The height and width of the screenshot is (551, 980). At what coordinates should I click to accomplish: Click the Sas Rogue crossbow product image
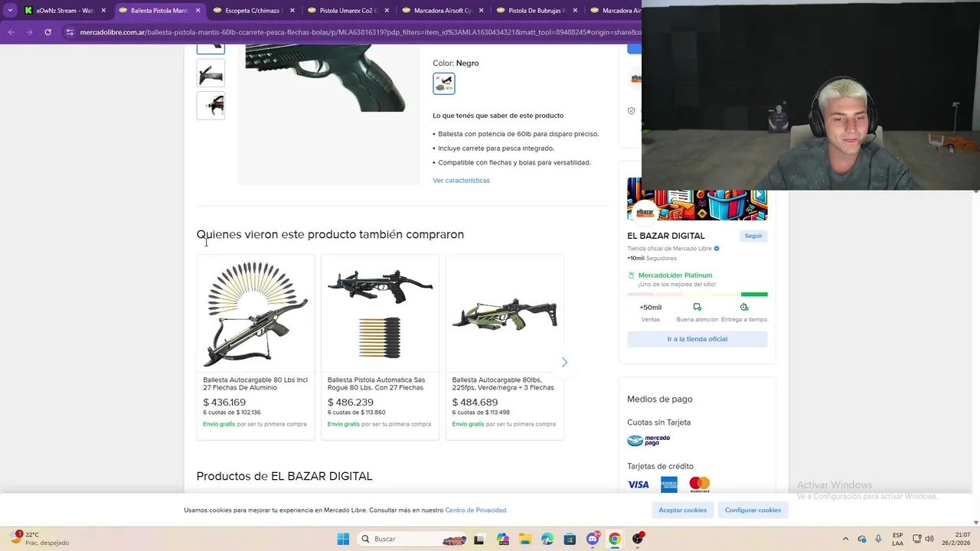pos(380,314)
